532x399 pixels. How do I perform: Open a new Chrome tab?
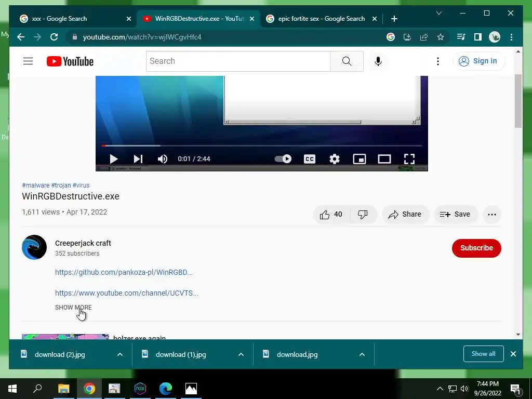(394, 19)
